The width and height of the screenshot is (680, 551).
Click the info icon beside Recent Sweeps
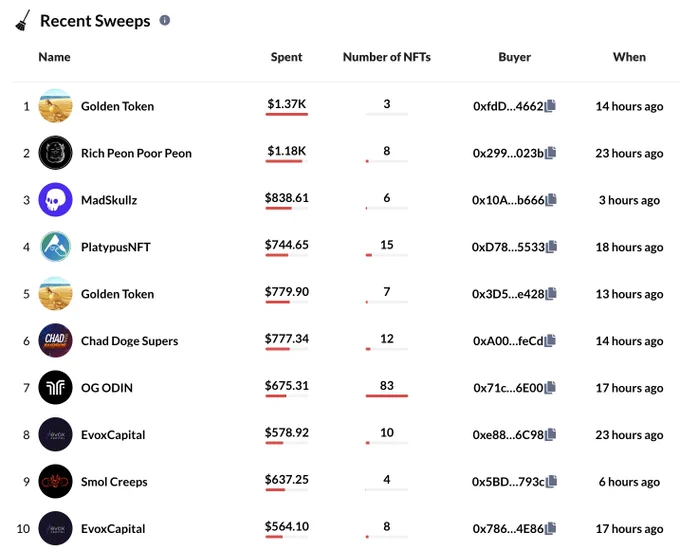[164, 20]
